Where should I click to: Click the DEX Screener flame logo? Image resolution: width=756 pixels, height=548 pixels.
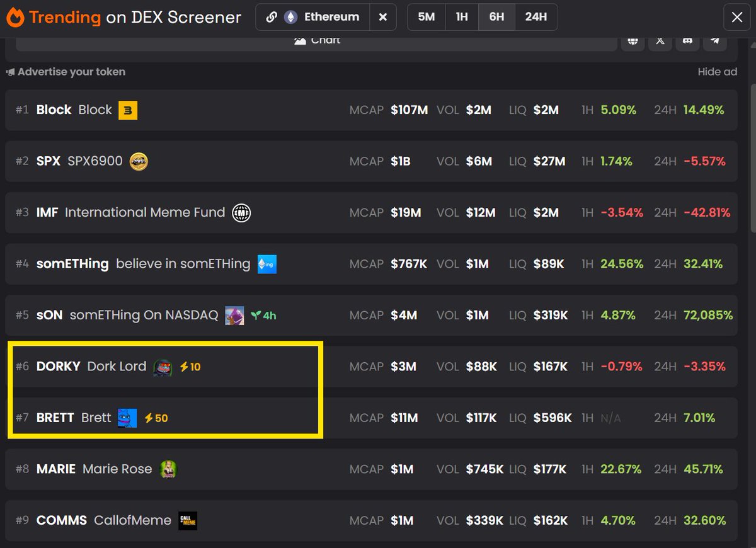[15, 17]
